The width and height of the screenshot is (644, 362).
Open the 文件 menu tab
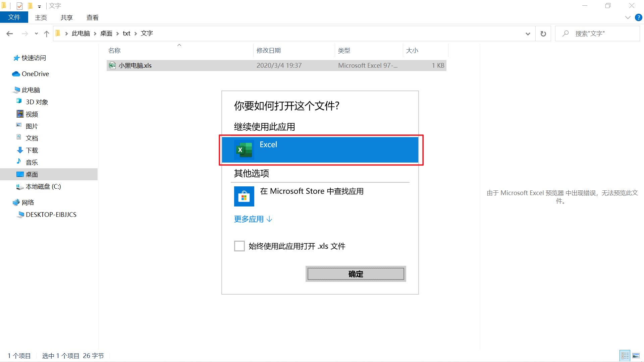tap(14, 17)
